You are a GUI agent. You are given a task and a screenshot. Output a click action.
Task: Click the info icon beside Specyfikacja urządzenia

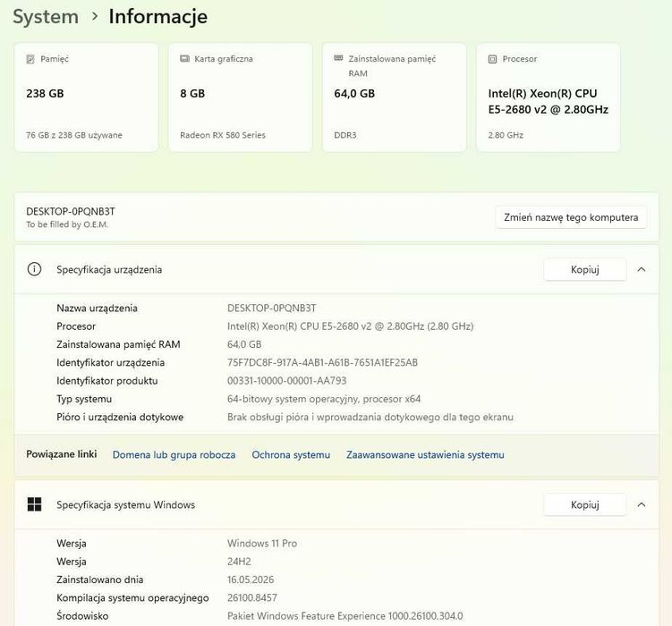[x=34, y=269]
